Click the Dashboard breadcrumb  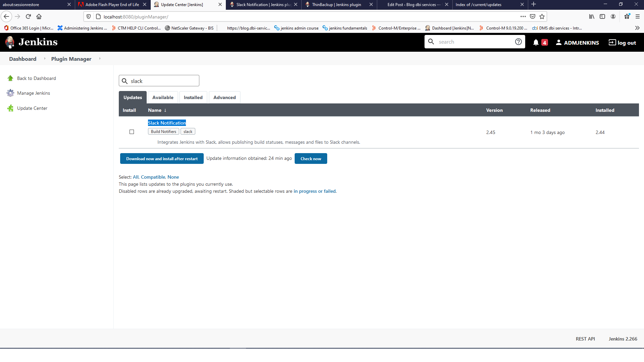pyautogui.click(x=22, y=59)
